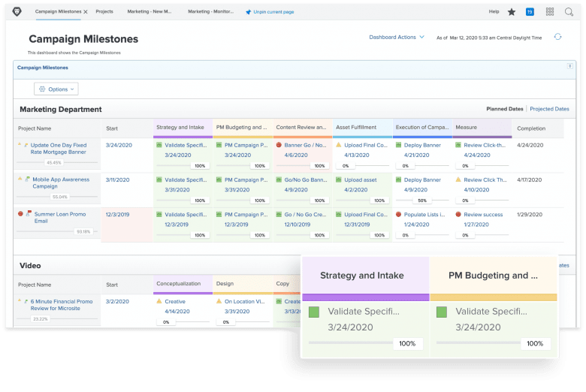
Task: Click warning triangle on Review Click Th 4/10/2020
Action: click(x=458, y=179)
